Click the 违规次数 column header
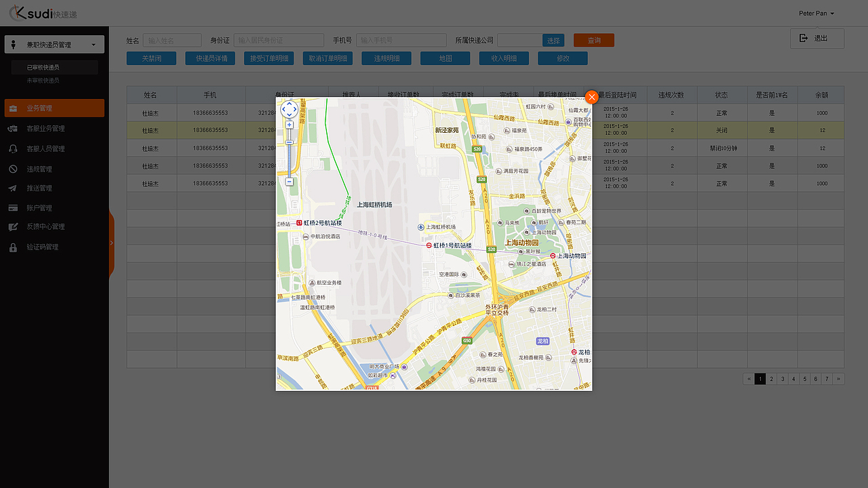Screen dimensions: 868x488 click(672, 95)
